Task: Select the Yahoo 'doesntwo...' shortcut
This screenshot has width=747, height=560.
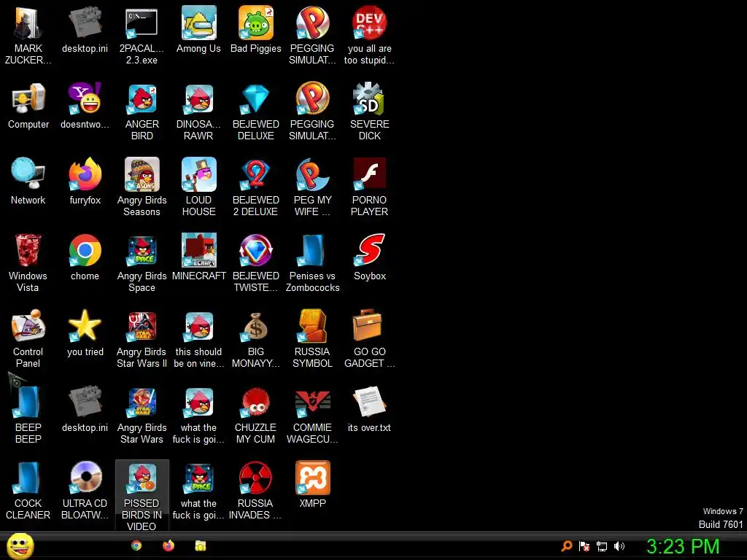Action: pyautogui.click(x=85, y=106)
